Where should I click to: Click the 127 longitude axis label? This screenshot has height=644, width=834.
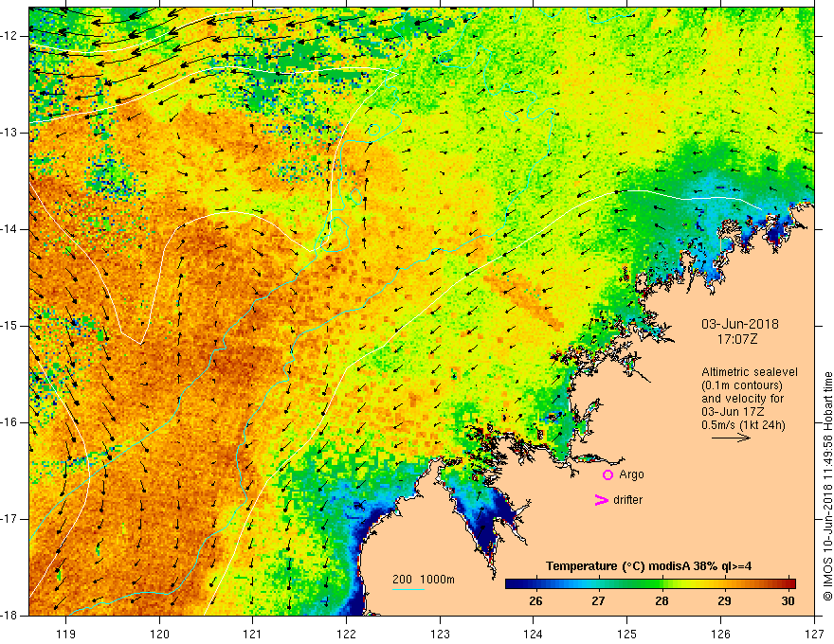[814, 634]
